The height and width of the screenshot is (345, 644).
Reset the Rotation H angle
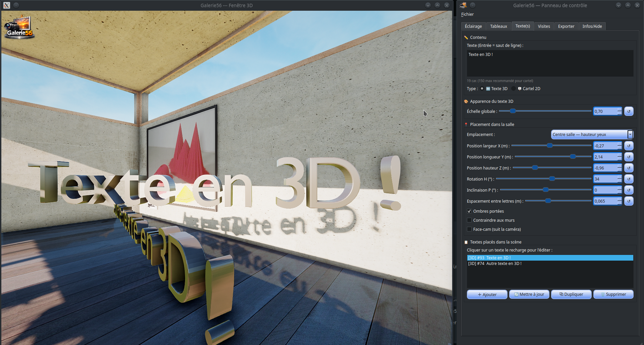pyautogui.click(x=629, y=179)
